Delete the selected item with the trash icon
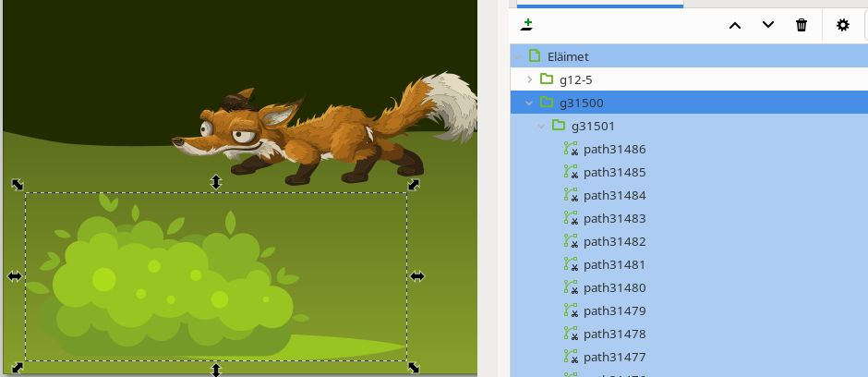 coord(802,25)
